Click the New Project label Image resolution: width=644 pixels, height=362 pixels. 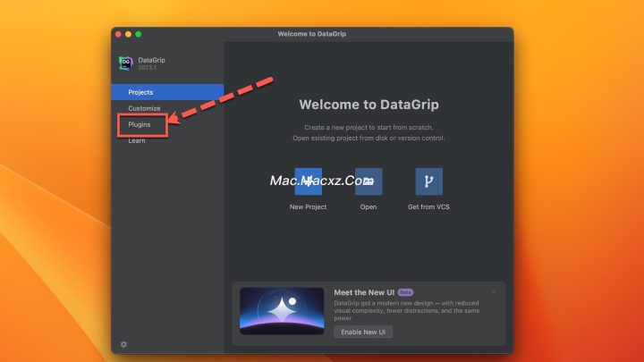pyautogui.click(x=308, y=206)
